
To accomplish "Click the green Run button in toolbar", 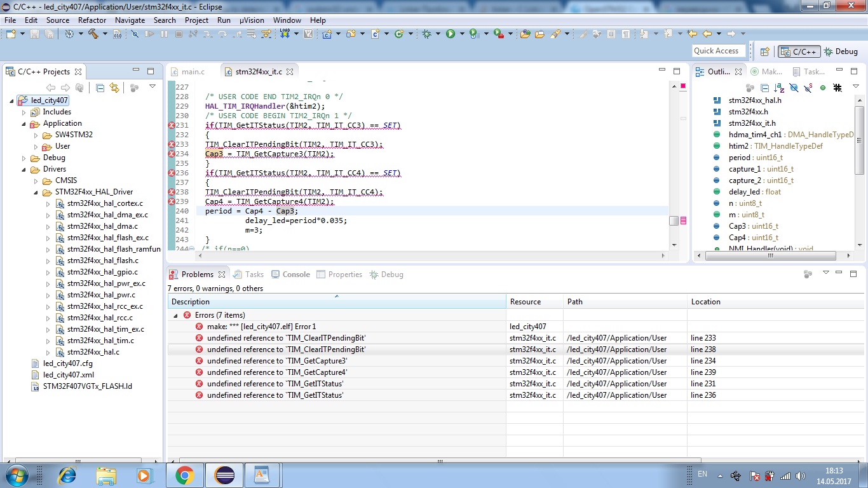I will pyautogui.click(x=451, y=34).
